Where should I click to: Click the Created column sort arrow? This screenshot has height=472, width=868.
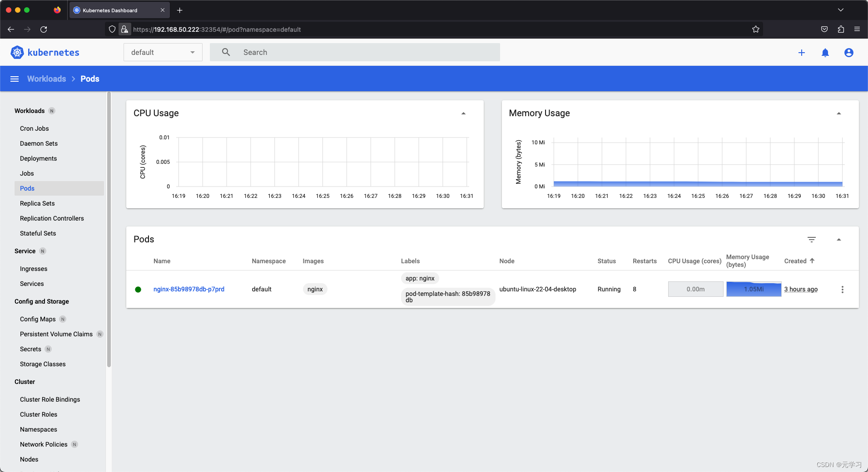point(812,261)
